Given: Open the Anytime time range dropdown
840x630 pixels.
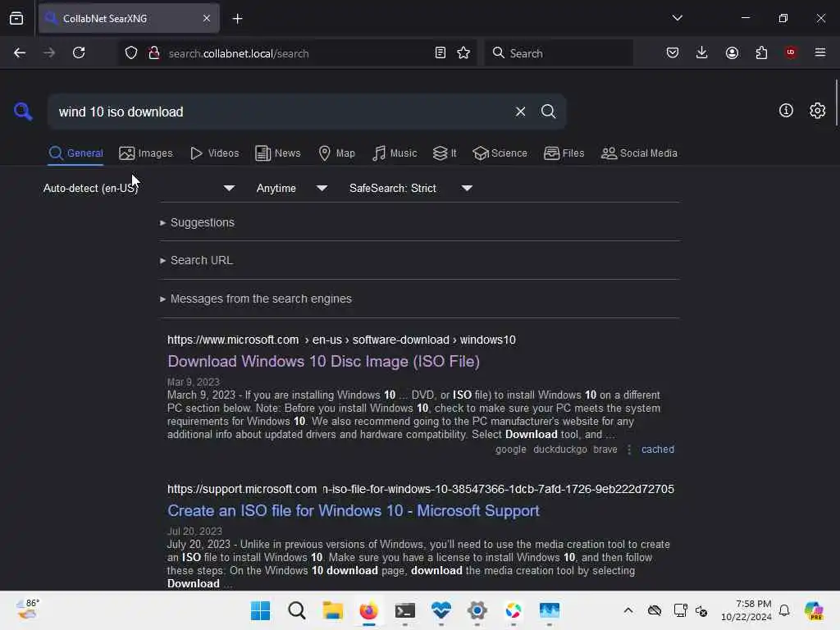Looking at the screenshot, I should (291, 188).
